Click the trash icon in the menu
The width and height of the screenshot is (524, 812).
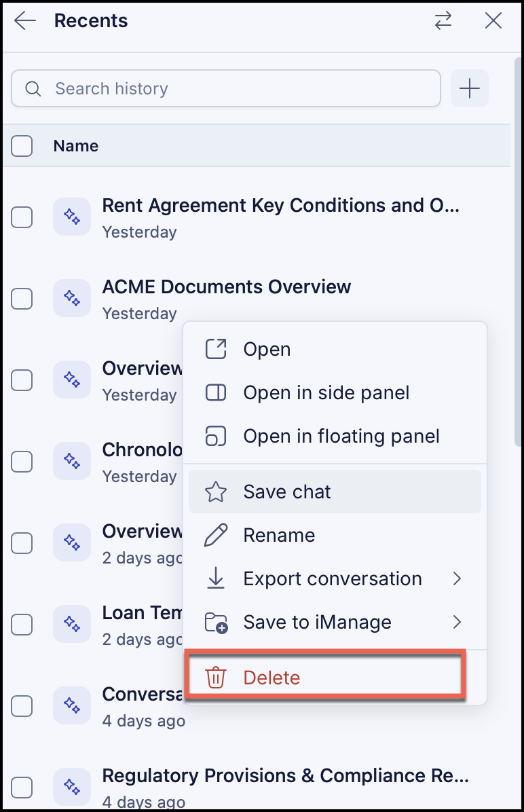[x=216, y=678]
